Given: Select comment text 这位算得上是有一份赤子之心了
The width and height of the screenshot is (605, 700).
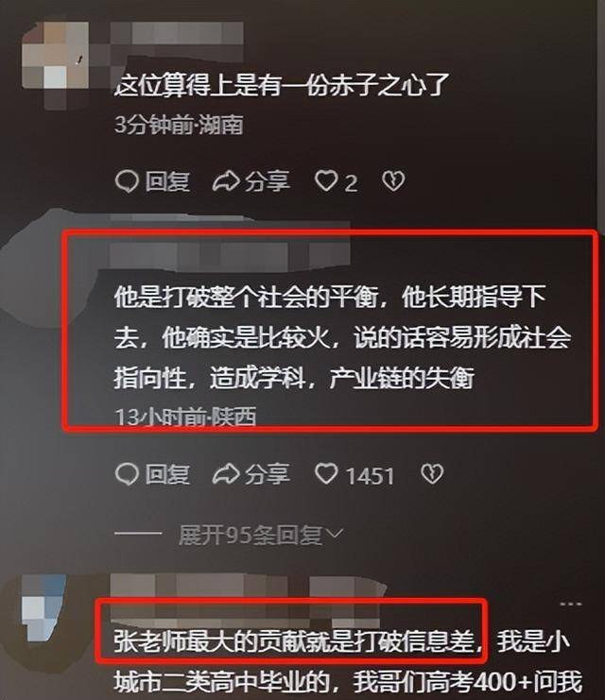Looking at the screenshot, I should pyautogui.click(x=282, y=85).
